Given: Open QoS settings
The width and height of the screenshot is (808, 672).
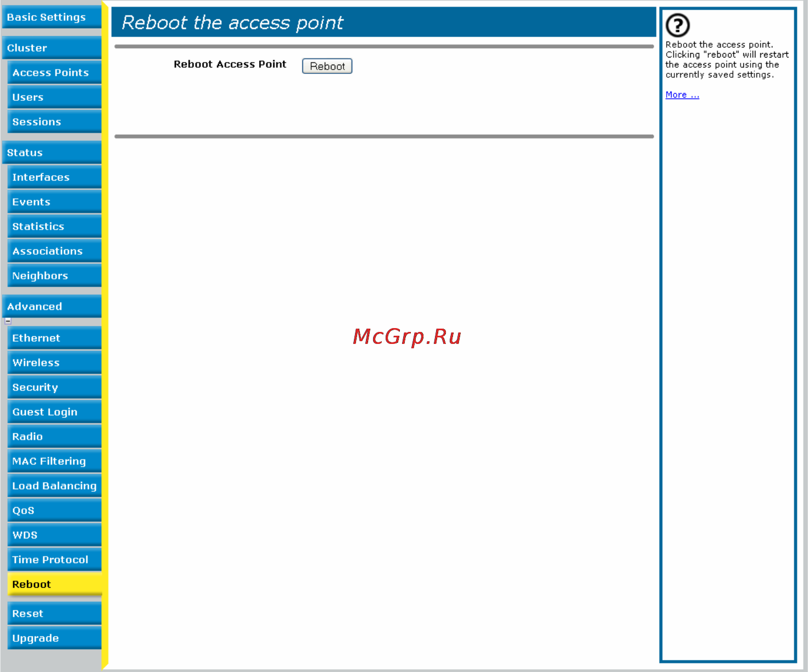Looking at the screenshot, I should click(x=54, y=510).
